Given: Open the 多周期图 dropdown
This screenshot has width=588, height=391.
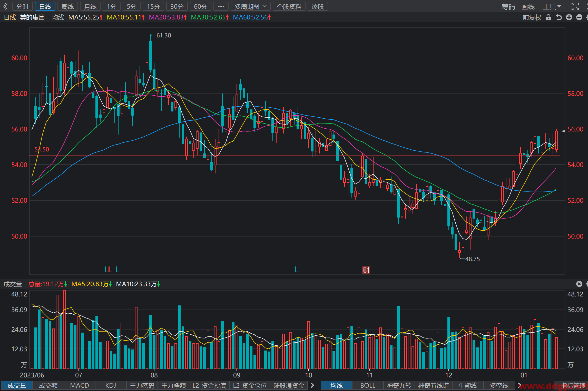Looking at the screenshot, I should tap(250, 6).
